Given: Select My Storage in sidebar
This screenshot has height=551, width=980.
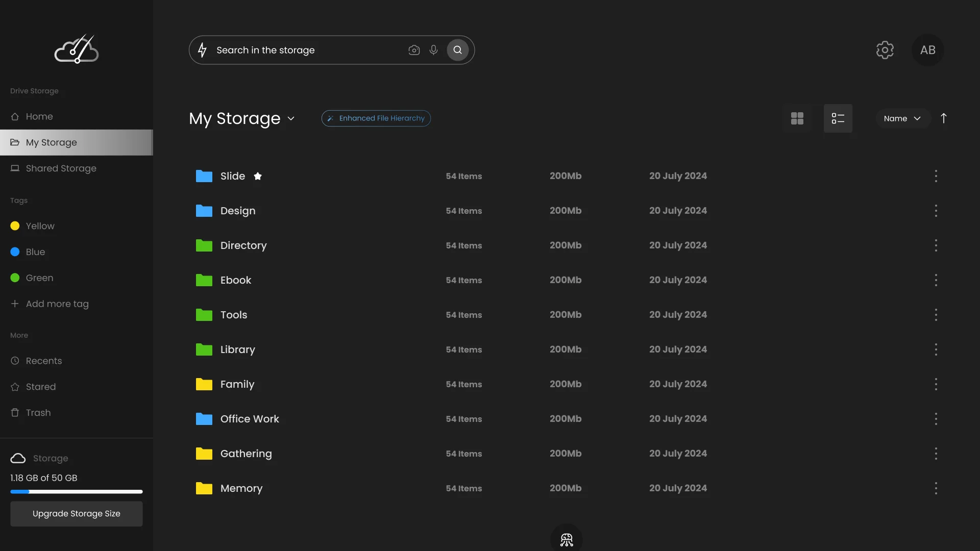Looking at the screenshot, I should (77, 142).
